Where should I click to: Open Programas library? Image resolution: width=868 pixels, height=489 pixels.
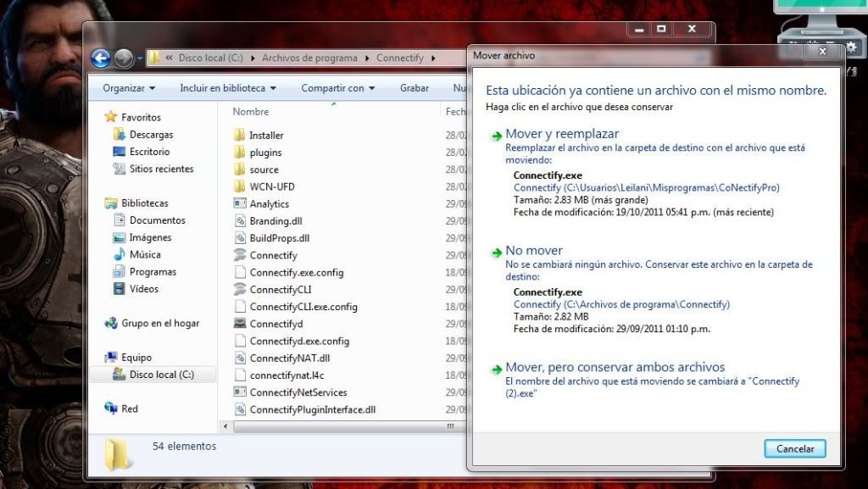pos(153,271)
